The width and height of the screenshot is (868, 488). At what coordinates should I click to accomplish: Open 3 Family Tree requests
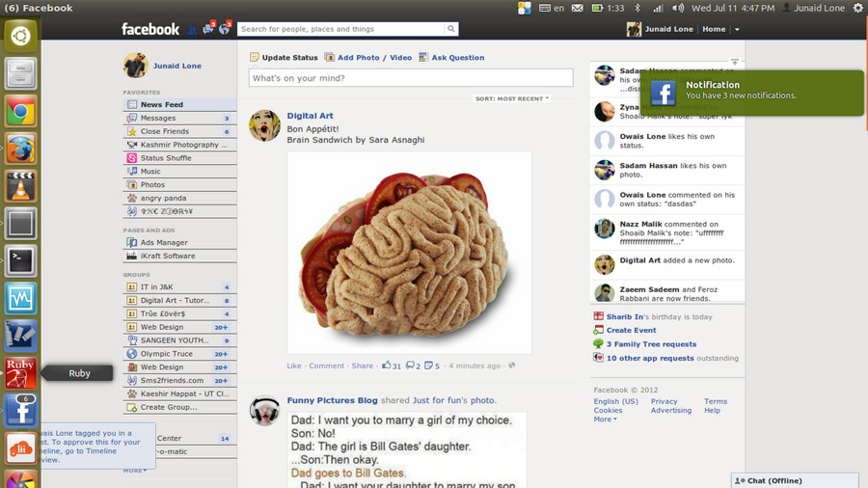tap(652, 343)
